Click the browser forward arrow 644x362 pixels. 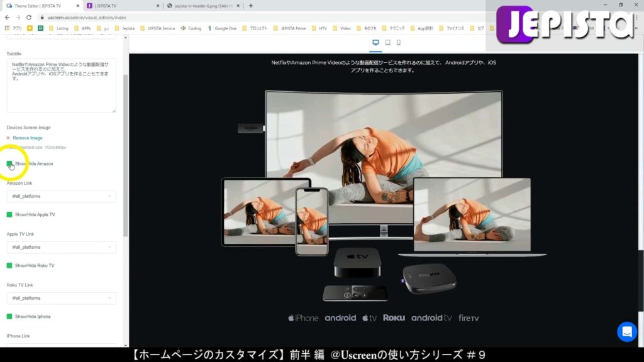coord(18,17)
